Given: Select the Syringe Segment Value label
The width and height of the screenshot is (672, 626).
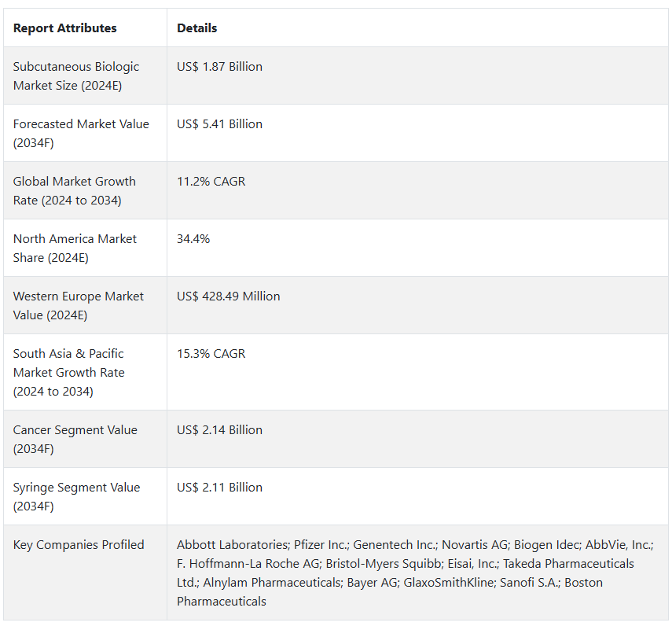Looking at the screenshot, I should click(x=75, y=497).
